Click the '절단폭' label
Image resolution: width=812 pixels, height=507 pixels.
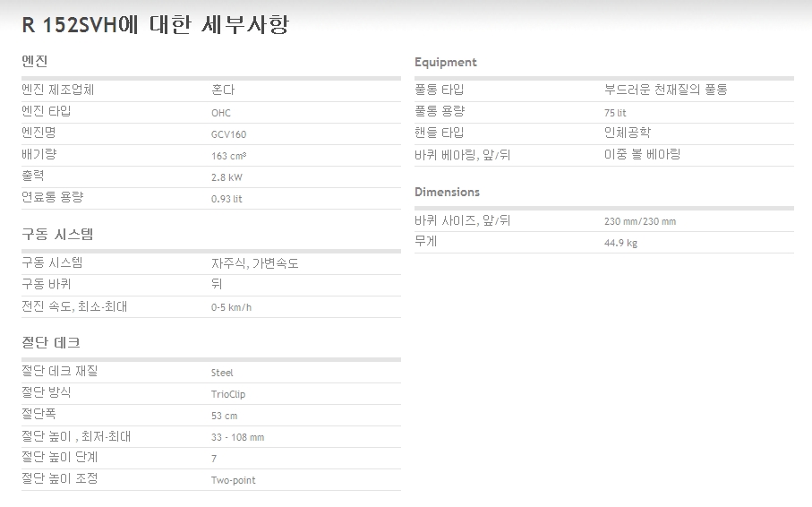click(x=38, y=414)
